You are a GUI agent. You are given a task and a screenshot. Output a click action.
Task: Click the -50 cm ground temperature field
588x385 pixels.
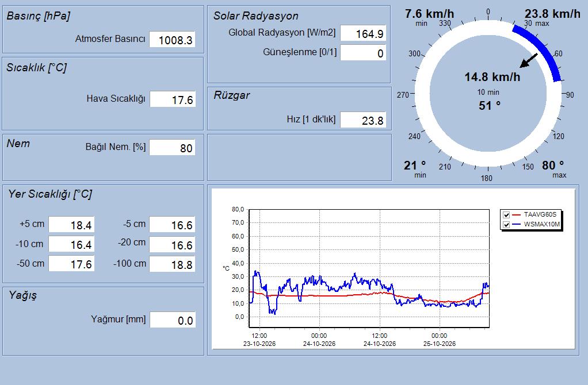[71, 264]
